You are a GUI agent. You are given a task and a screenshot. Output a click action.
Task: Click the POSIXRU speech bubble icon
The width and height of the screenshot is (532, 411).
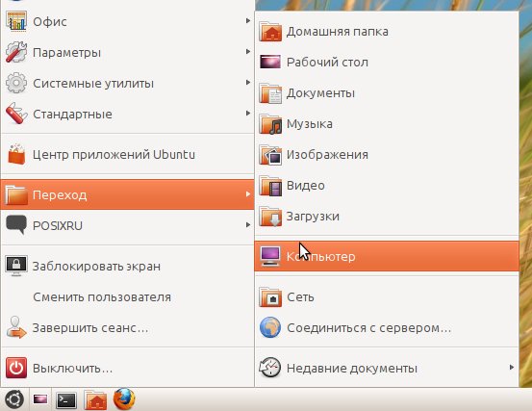point(16,225)
